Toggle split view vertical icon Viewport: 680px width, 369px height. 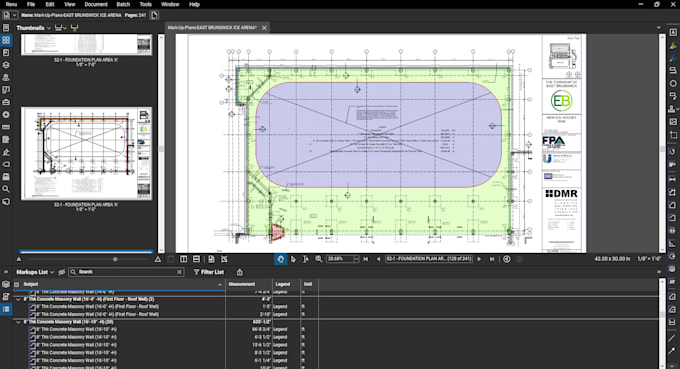click(183, 259)
